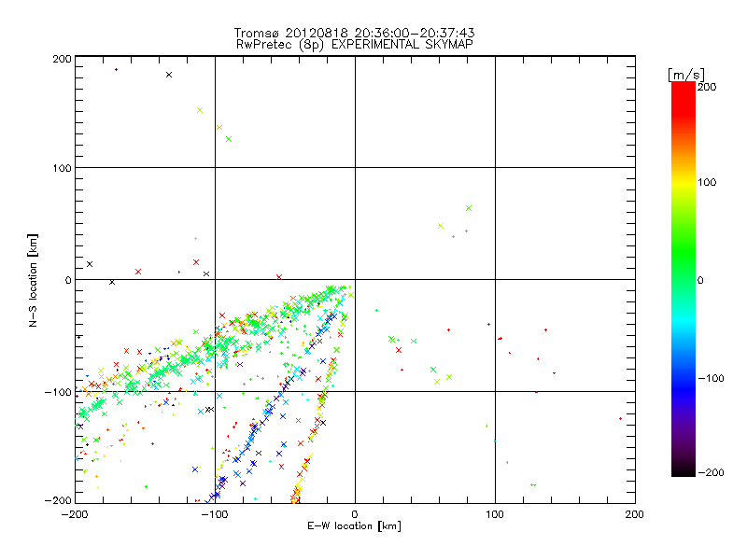
Task: Click the x-axis tick label '0'
Action: click(x=355, y=514)
